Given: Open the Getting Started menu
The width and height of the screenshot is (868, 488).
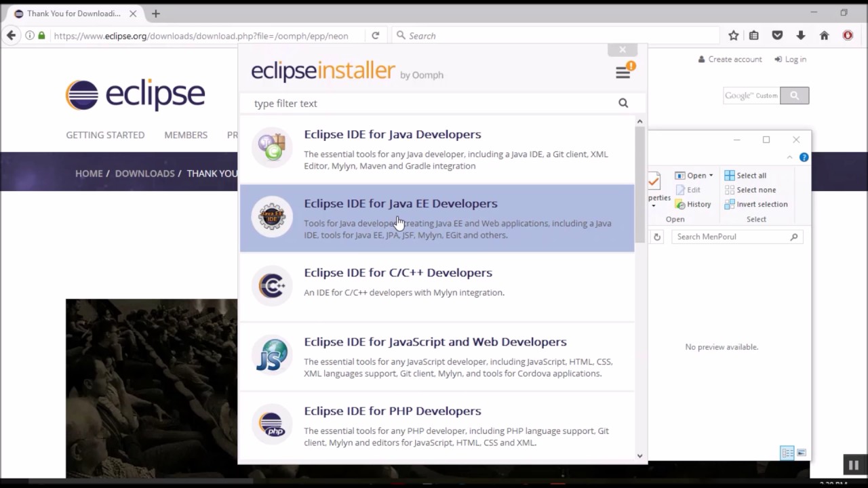Looking at the screenshot, I should (x=105, y=135).
